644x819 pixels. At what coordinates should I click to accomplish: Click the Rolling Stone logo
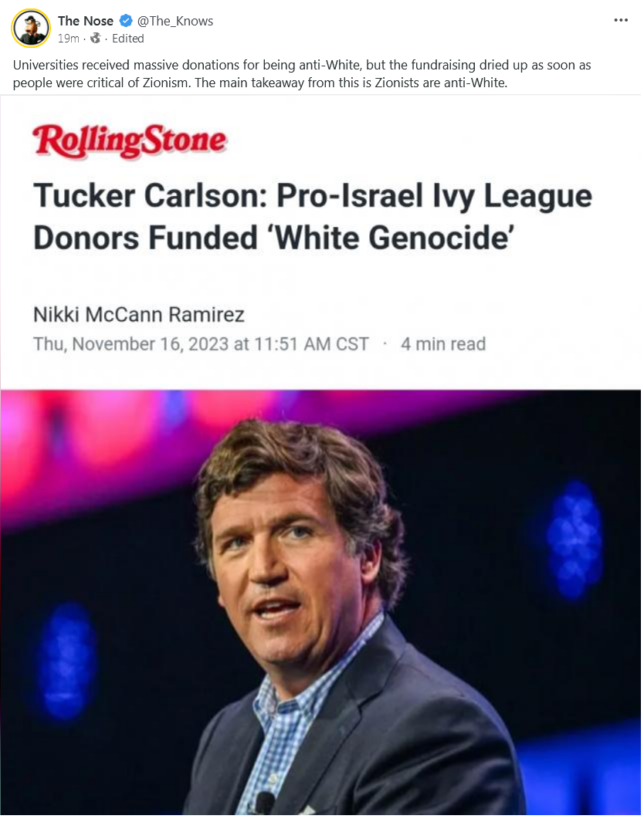click(130, 141)
